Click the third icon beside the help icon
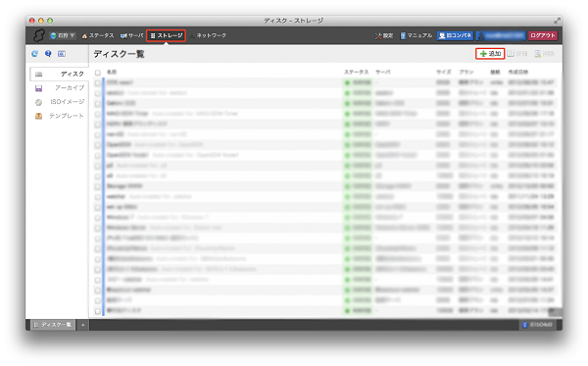 tap(62, 54)
